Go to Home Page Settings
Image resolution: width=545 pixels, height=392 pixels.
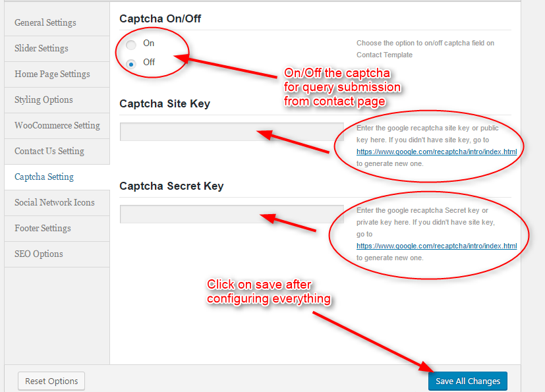tap(52, 74)
